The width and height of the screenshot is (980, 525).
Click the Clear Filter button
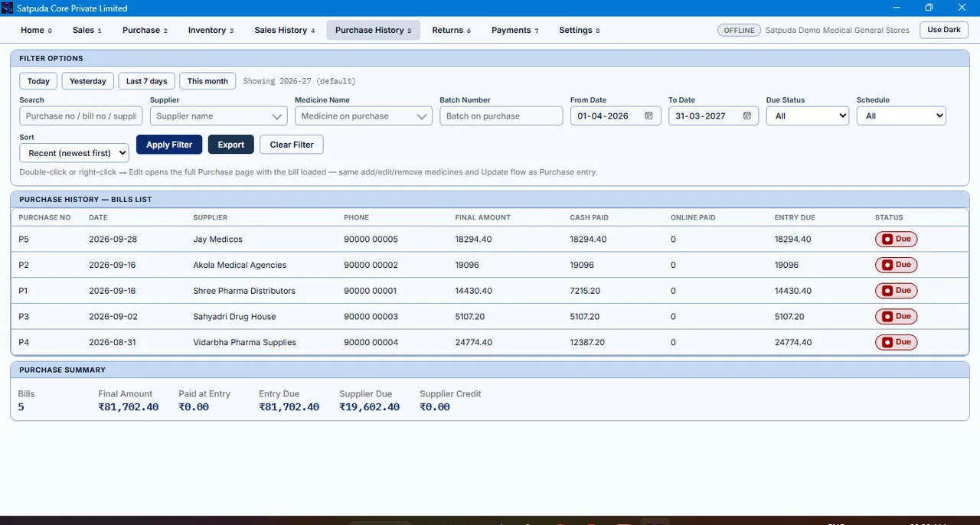tap(292, 145)
